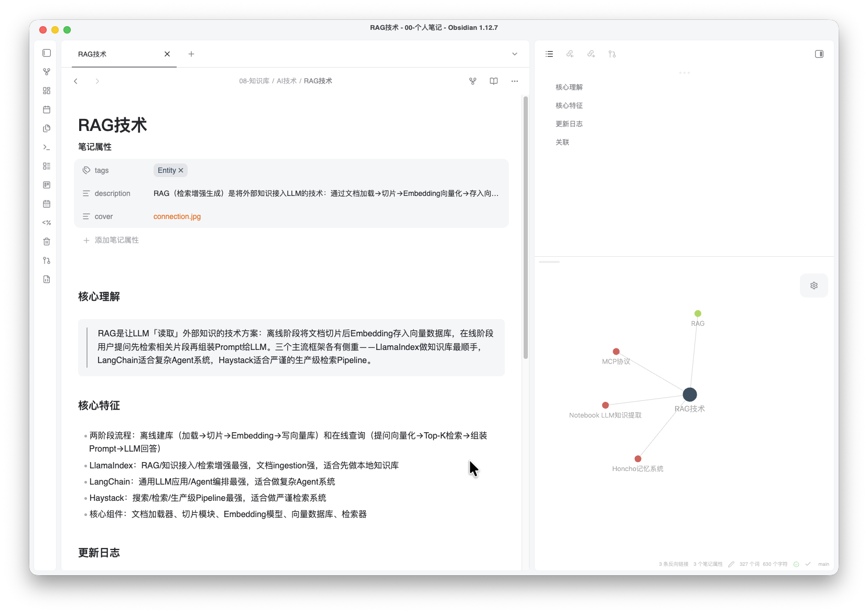Open the note's more options menu
Viewport: 868px width, 614px height.
[x=515, y=81]
